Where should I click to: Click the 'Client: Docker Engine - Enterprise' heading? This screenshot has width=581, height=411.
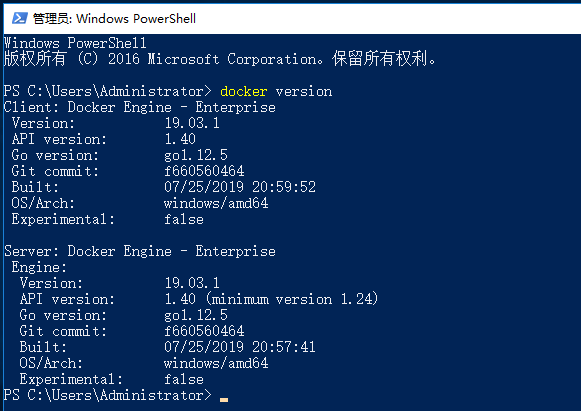tap(140, 107)
